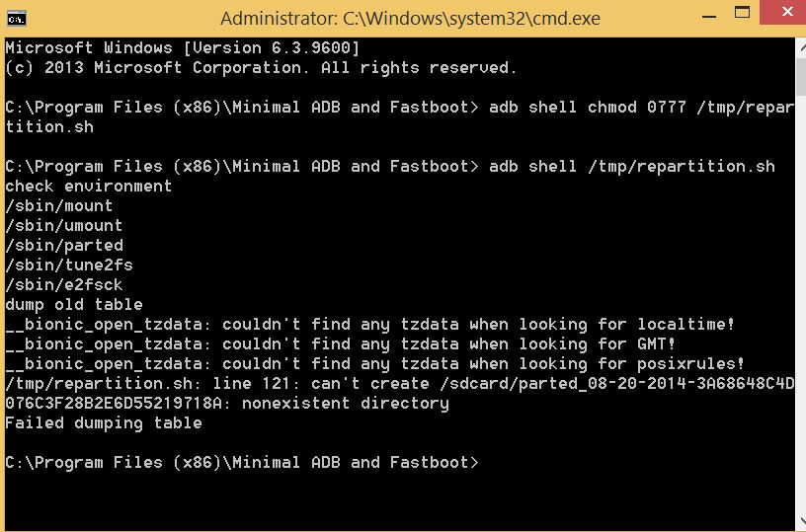Click the vertical scrollbar thumb
Image resolution: width=806 pixels, height=532 pixels.
click(x=801, y=77)
